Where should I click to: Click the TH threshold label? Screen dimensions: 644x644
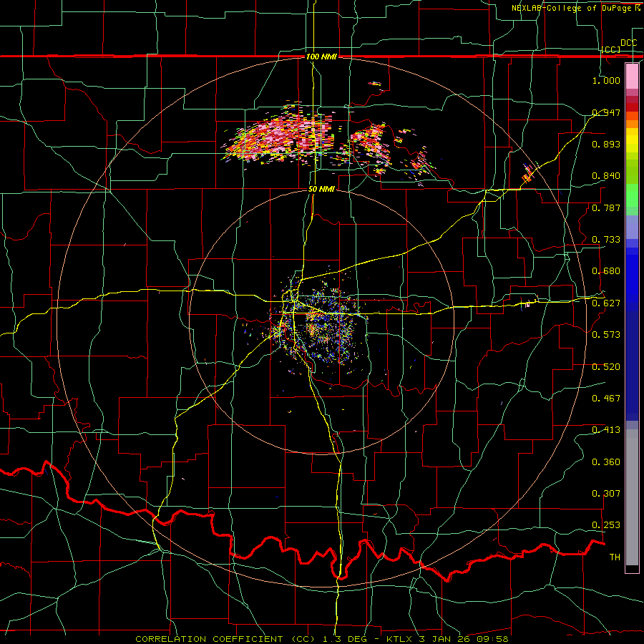(615, 557)
